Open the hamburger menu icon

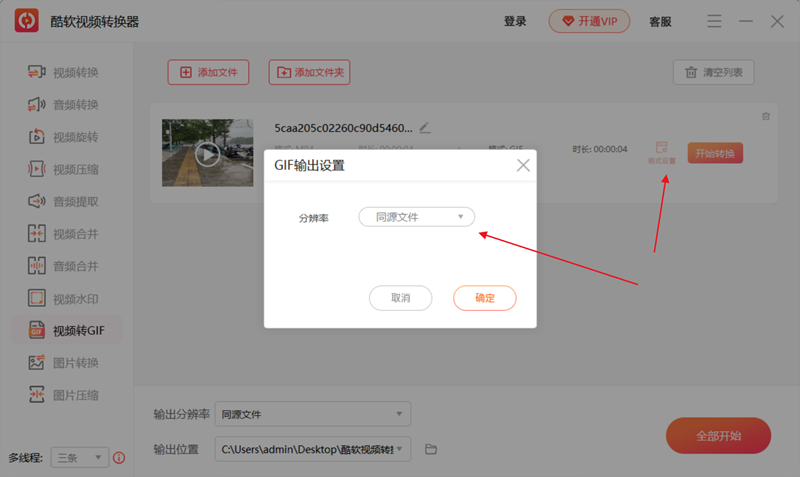click(x=714, y=21)
